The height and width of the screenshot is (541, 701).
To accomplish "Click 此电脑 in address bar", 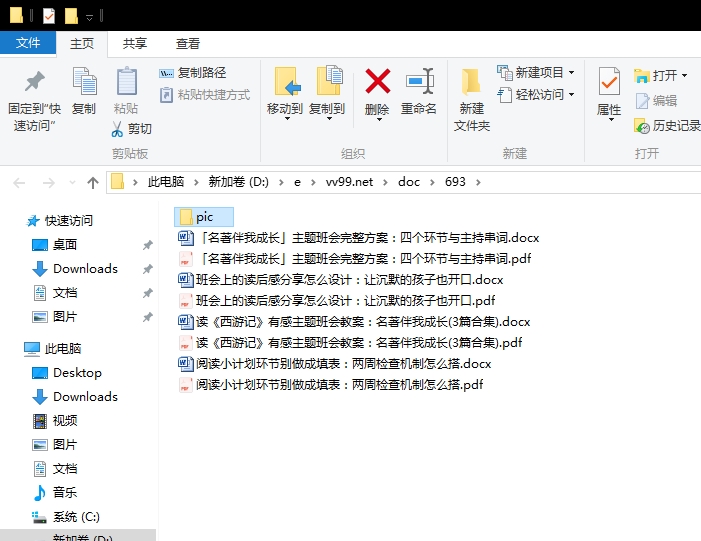I will (x=166, y=182).
